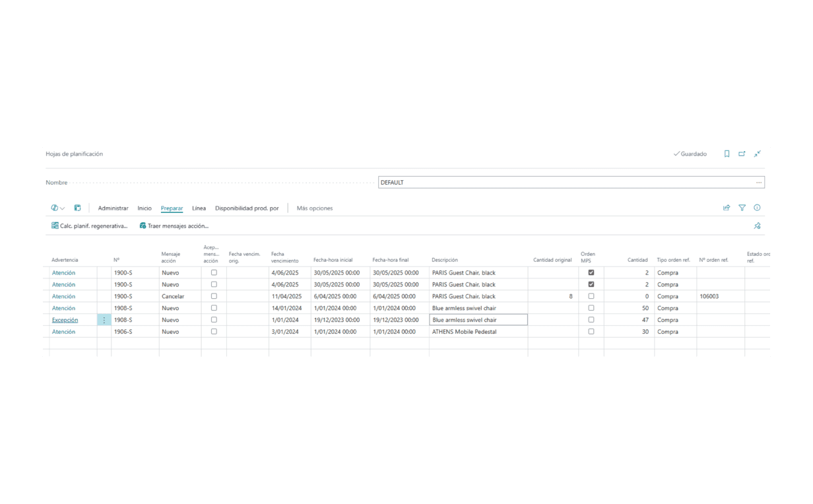Viewport: 813px width, 504px height.
Task: Click the collapse page arrows icon
Action: pos(757,154)
